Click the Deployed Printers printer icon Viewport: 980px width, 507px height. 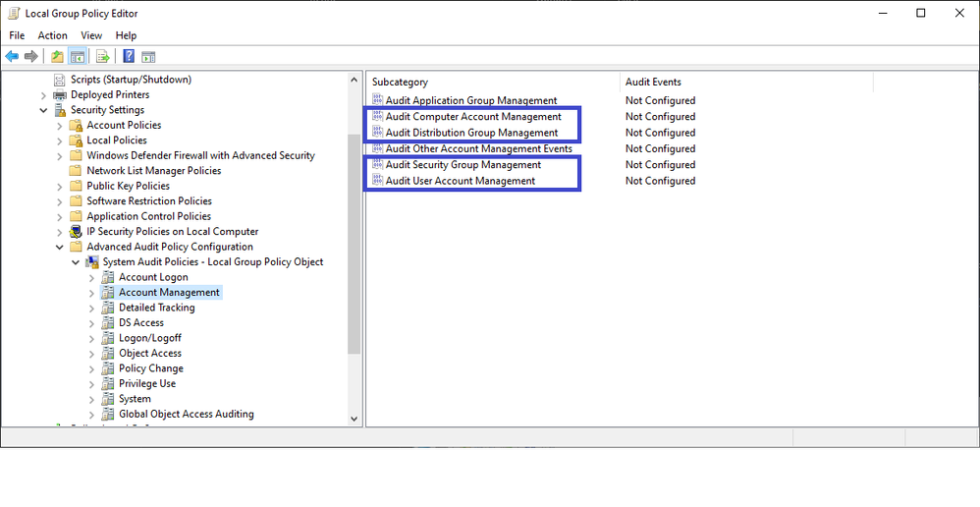(x=59, y=95)
